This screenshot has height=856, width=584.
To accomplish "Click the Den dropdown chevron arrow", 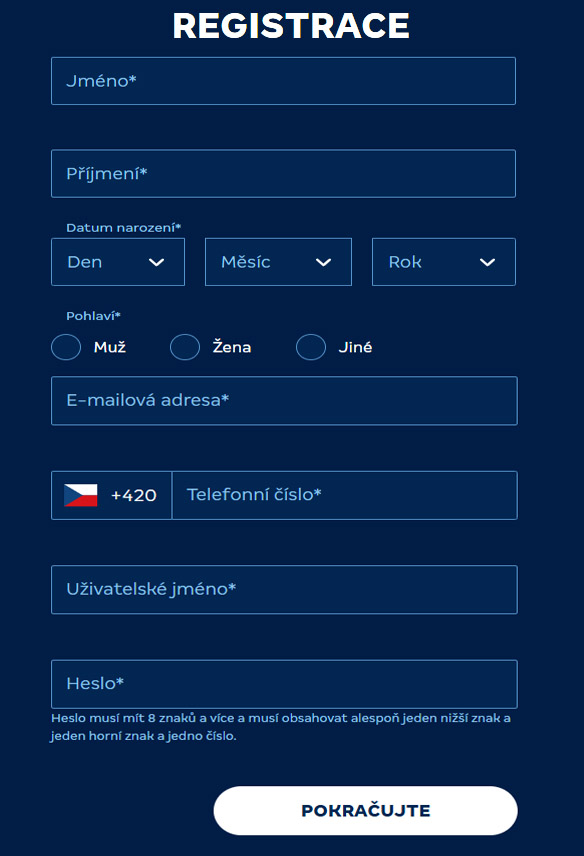I will pos(157,263).
